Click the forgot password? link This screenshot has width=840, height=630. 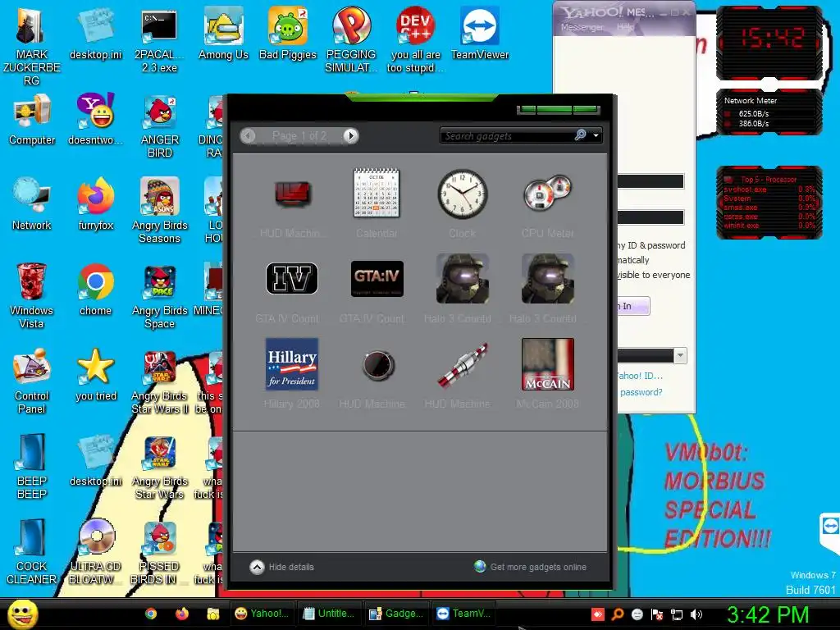coord(641,392)
